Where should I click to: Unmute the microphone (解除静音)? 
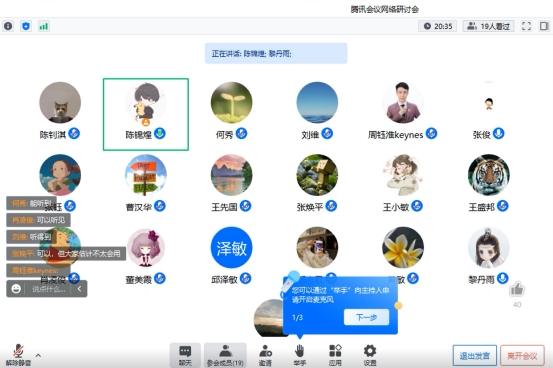click(18, 355)
